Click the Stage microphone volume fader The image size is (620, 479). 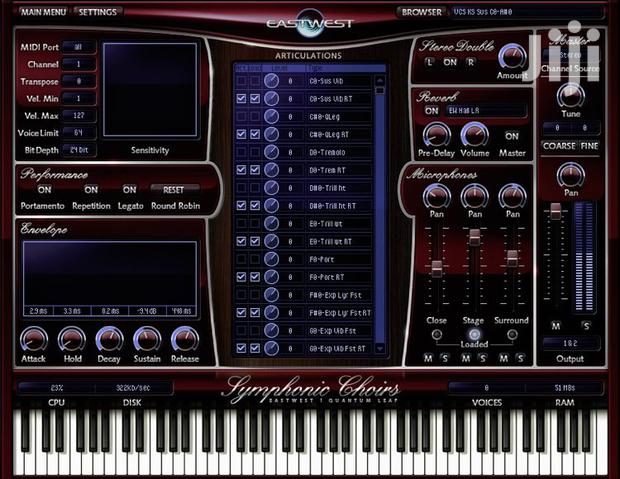click(474, 237)
